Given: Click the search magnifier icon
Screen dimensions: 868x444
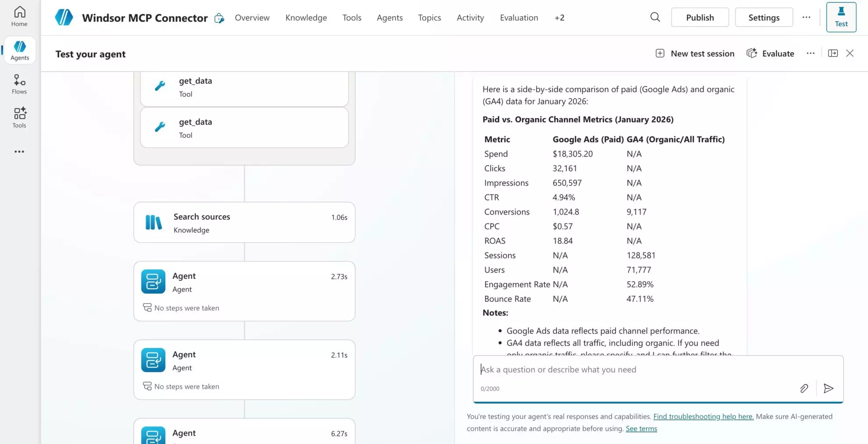Looking at the screenshot, I should [655, 18].
